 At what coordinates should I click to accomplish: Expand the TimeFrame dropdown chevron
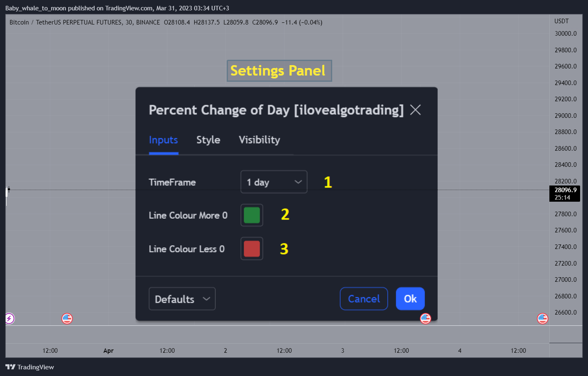pos(298,182)
